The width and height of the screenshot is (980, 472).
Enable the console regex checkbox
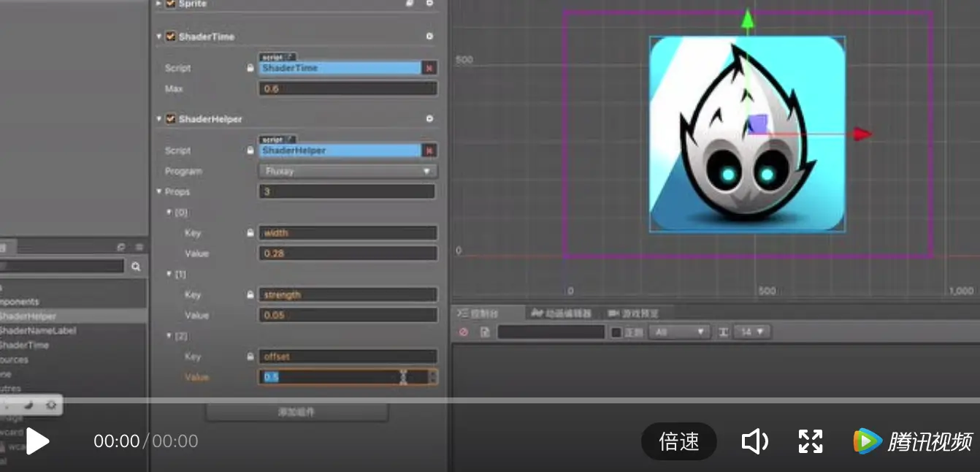(x=616, y=332)
